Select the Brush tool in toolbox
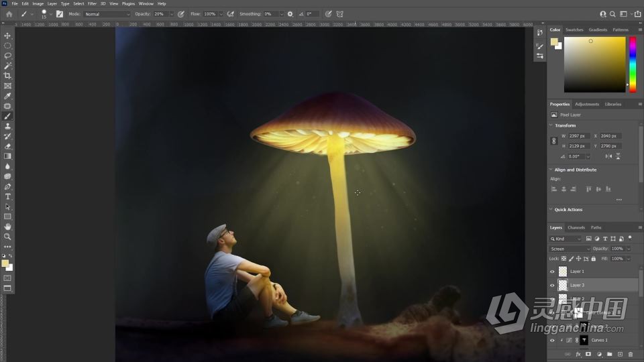The image size is (644, 362). point(7,116)
